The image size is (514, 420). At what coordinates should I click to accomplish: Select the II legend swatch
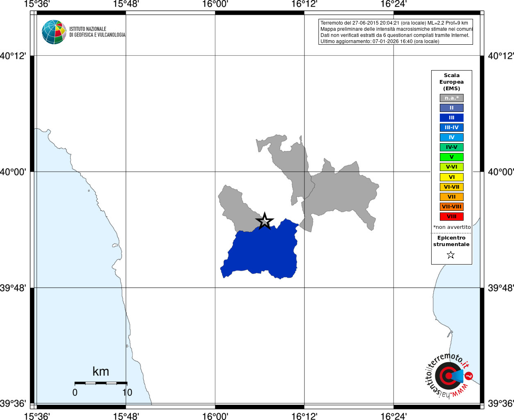tap(452, 108)
